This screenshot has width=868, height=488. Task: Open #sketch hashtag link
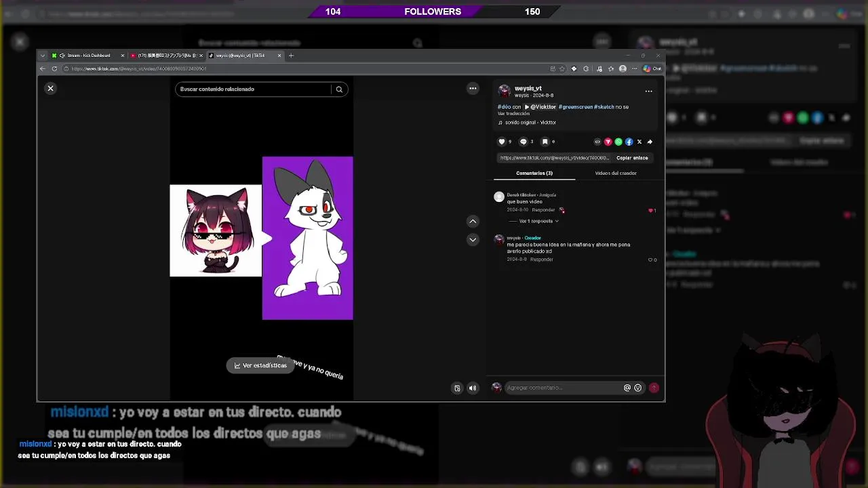click(x=604, y=107)
